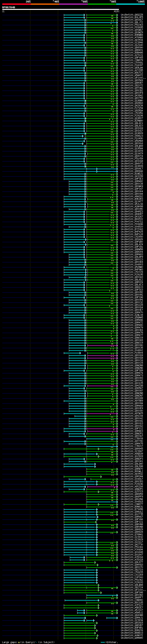Select hit label UniRef100_Q8S569
The image size is (147, 644).
(x=132, y=80)
